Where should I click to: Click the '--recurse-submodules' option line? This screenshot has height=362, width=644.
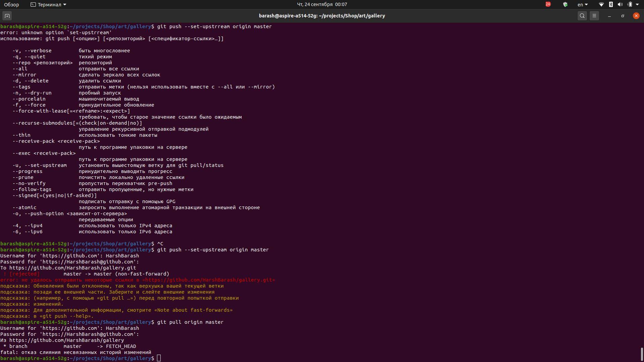(77, 123)
